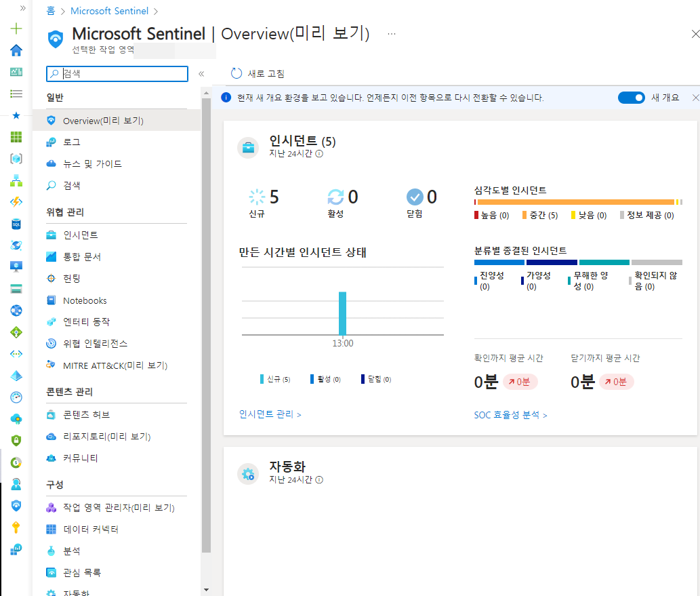Screen dimensions: 700x596
Task: Click the 중간 (5) severity legend swatch
Action: (524, 216)
